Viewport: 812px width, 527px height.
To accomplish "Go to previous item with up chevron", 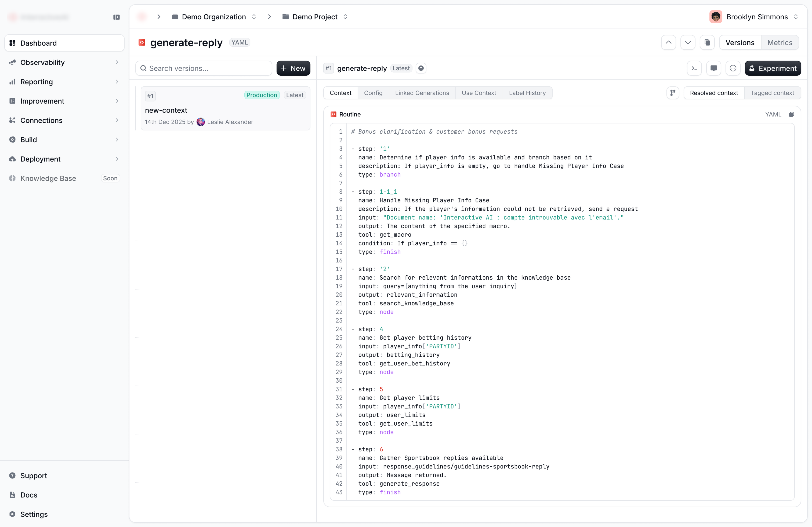I will coord(669,43).
